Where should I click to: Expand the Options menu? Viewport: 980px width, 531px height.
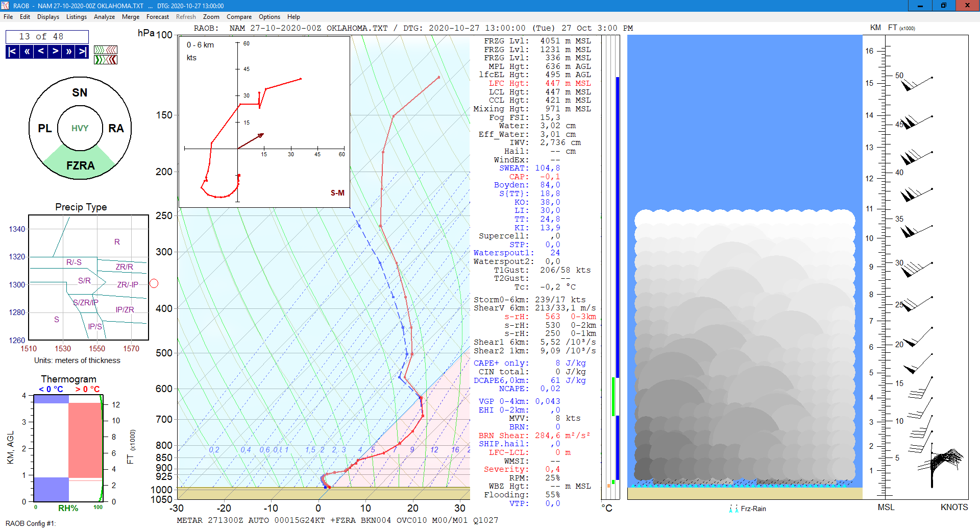click(269, 17)
